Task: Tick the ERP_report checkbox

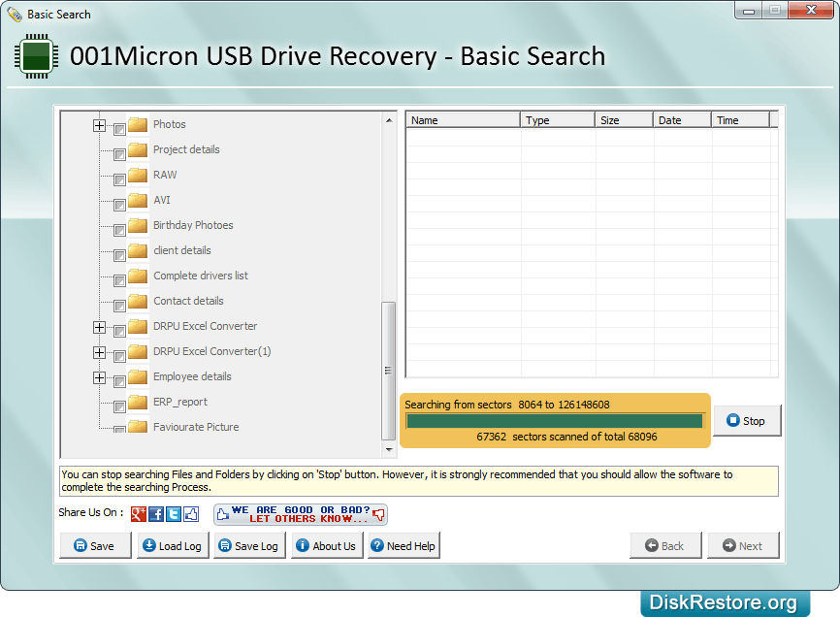Action: coord(119,406)
